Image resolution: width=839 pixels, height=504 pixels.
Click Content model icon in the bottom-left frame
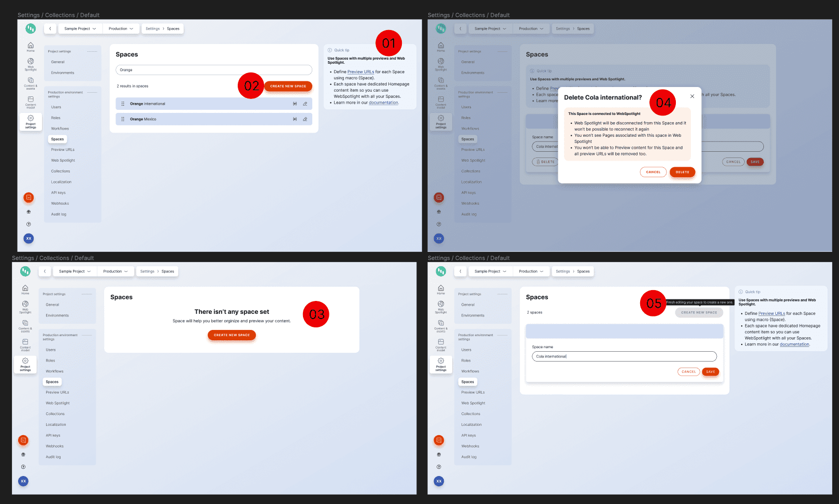[x=25, y=344]
